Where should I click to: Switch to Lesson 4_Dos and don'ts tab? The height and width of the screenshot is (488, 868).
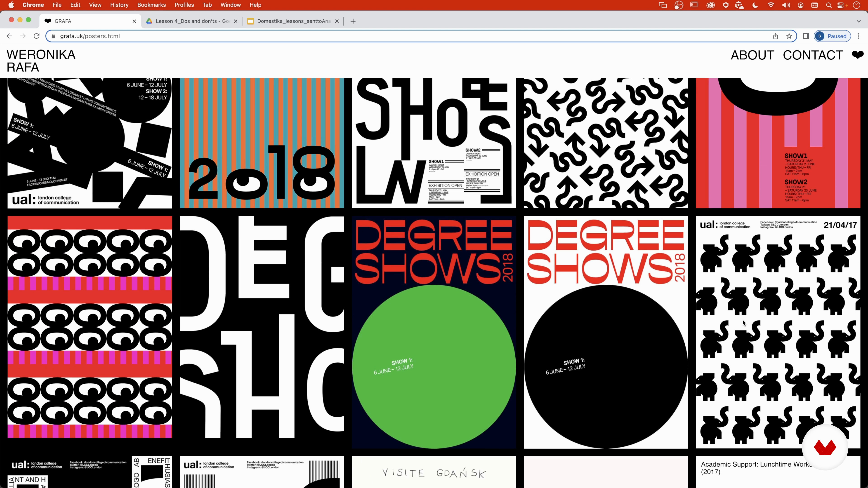point(192,21)
